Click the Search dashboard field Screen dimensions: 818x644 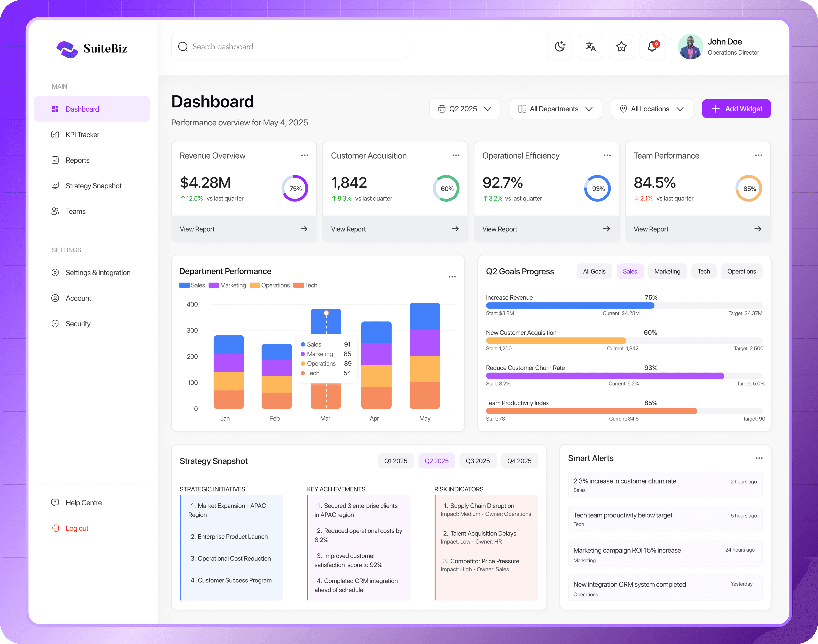click(290, 47)
